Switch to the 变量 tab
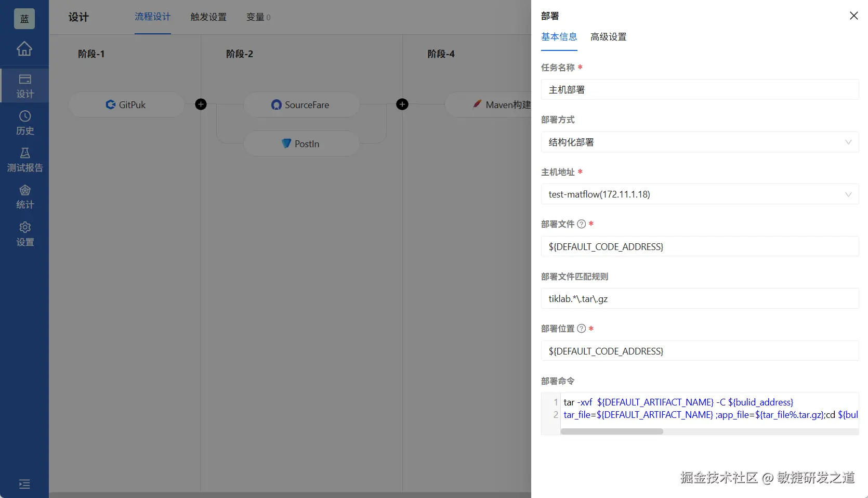 258,17
